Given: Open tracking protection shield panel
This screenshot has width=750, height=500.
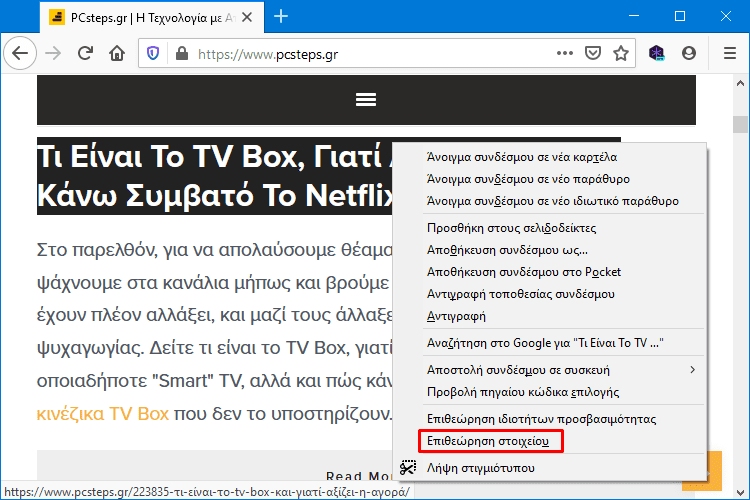Looking at the screenshot, I should (x=153, y=53).
